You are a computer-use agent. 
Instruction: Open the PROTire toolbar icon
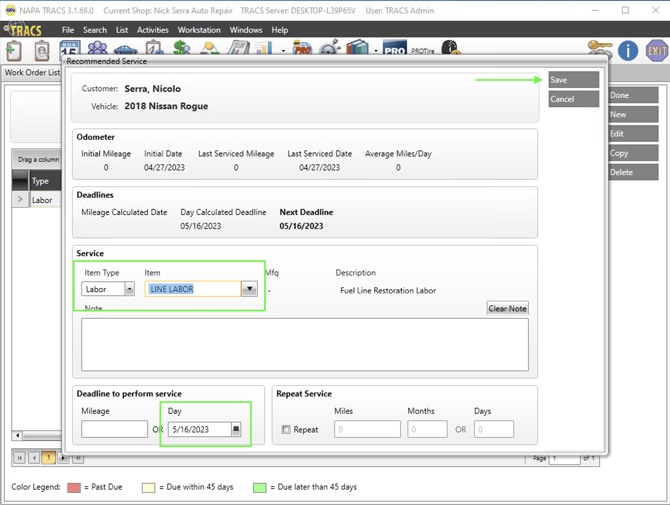click(x=422, y=50)
